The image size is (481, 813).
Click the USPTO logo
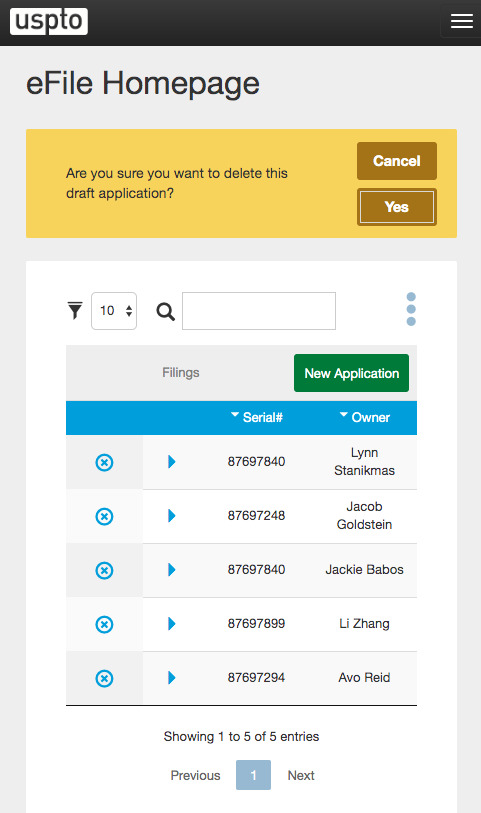[49, 21]
